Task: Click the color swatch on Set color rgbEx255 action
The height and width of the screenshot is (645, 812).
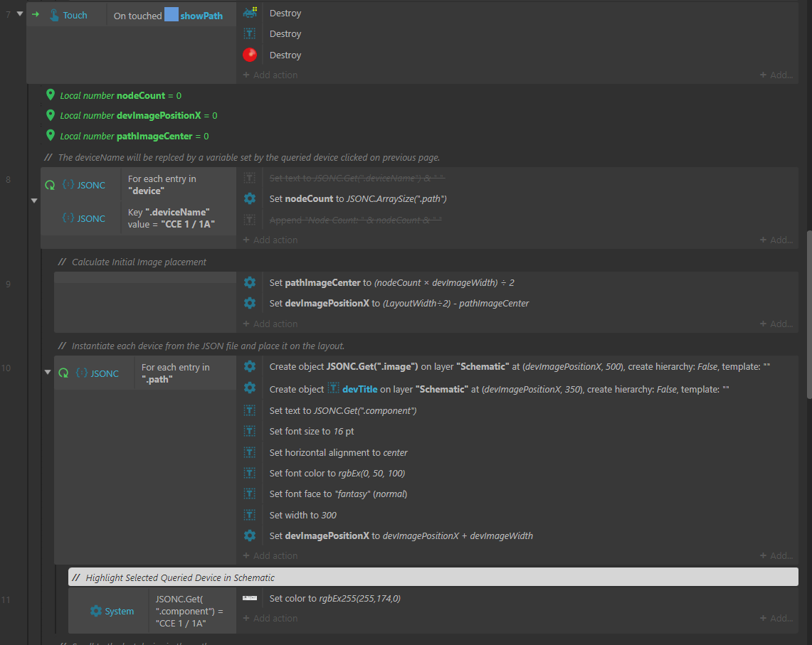Action: pyautogui.click(x=250, y=598)
